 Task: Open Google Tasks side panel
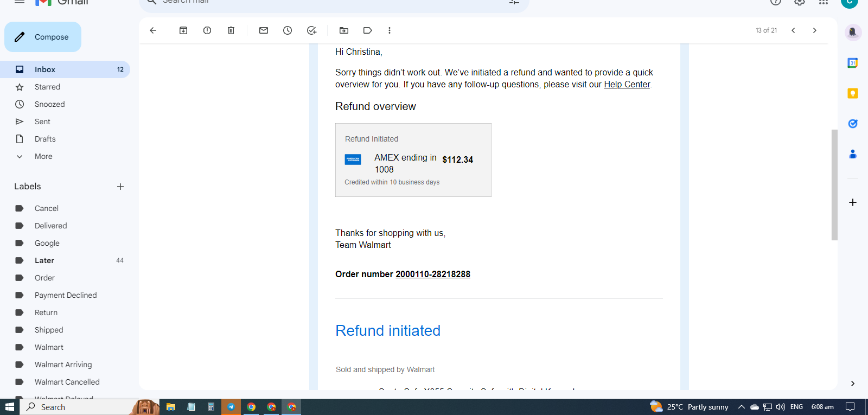pos(853,124)
